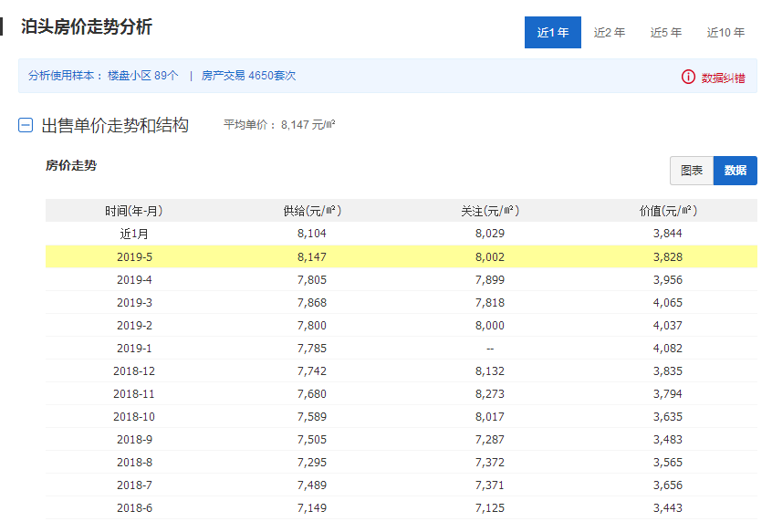Click the supply value 7,149
The width and height of the screenshot is (772, 532).
(312, 508)
